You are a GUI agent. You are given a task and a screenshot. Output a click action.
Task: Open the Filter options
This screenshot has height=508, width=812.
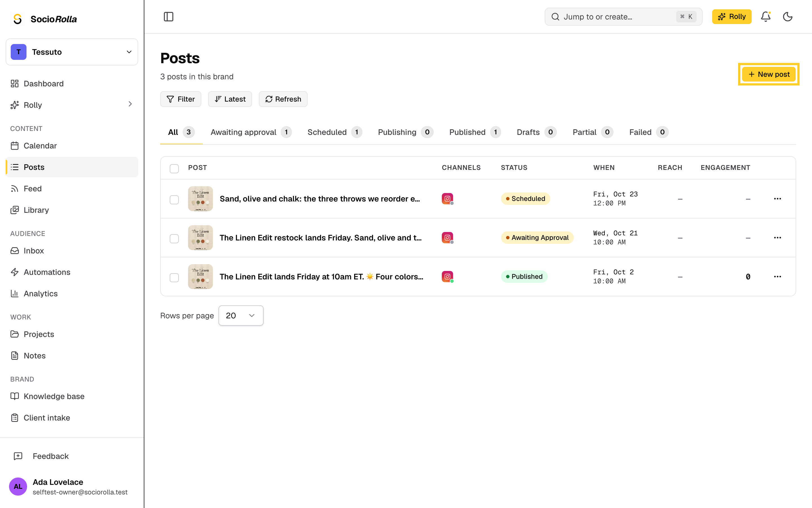(180, 99)
